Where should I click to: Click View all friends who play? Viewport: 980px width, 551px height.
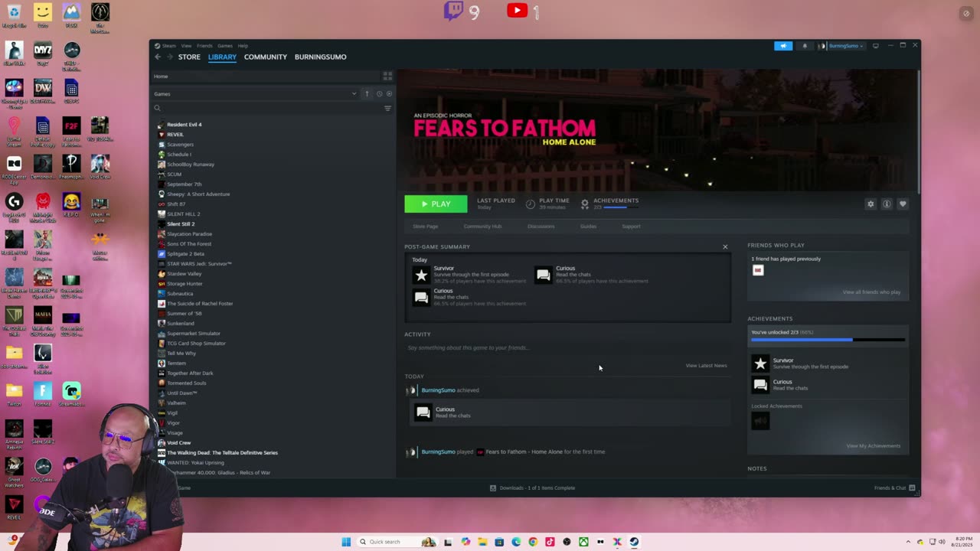click(x=871, y=292)
